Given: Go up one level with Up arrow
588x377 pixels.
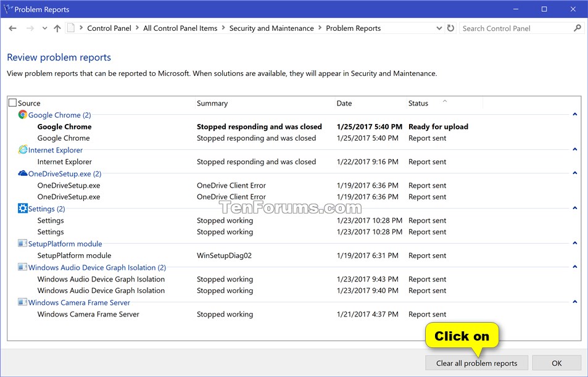Looking at the screenshot, I should (x=57, y=28).
